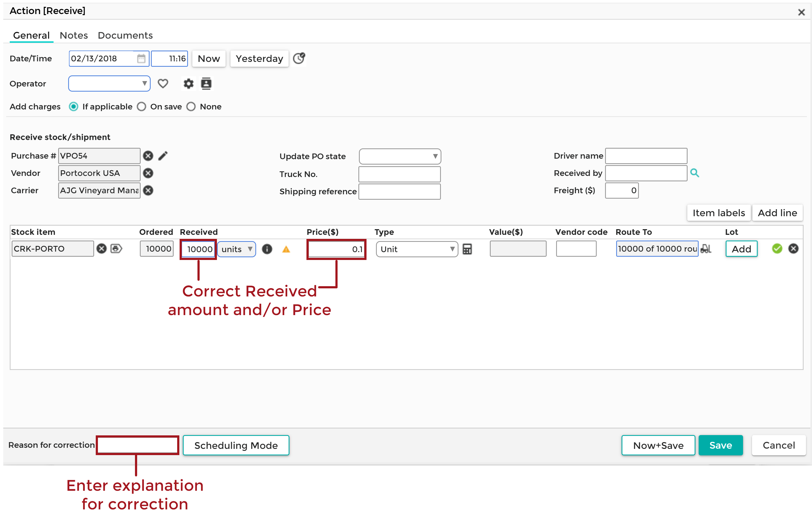The image size is (812, 514).
Task: Click the orange warning triangle icon
Action: (286, 249)
